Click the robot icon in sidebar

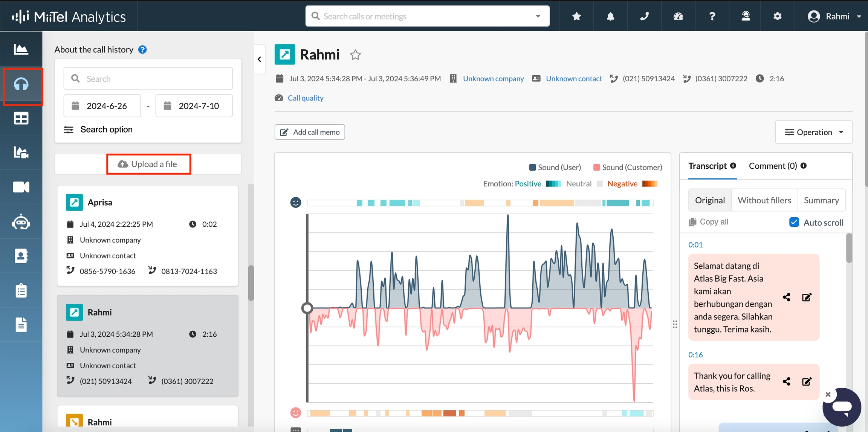pos(21,222)
